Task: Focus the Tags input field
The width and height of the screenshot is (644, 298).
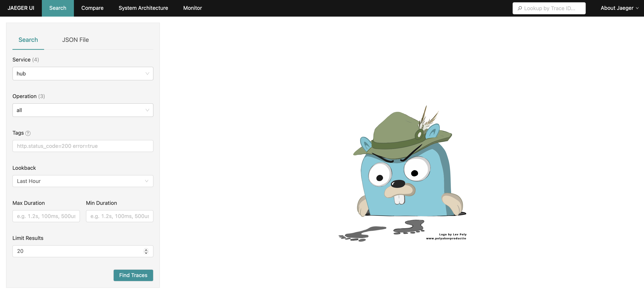Action: click(83, 146)
